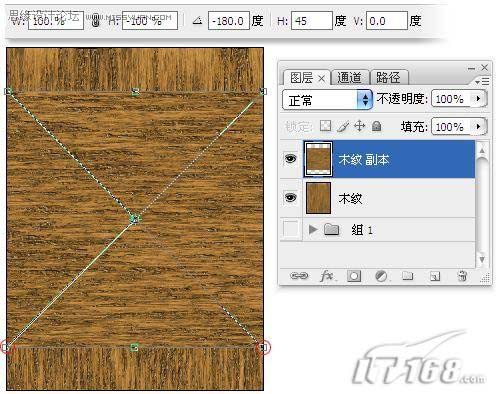498x394 pixels.
Task: Open the 填充 fill slider arrow
Action: 478,127
